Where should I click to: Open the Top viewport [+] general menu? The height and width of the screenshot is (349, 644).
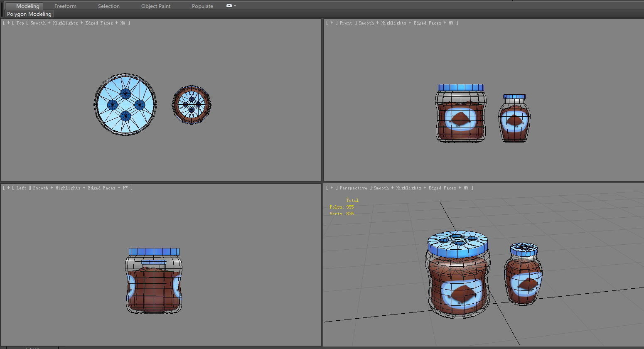coord(8,23)
